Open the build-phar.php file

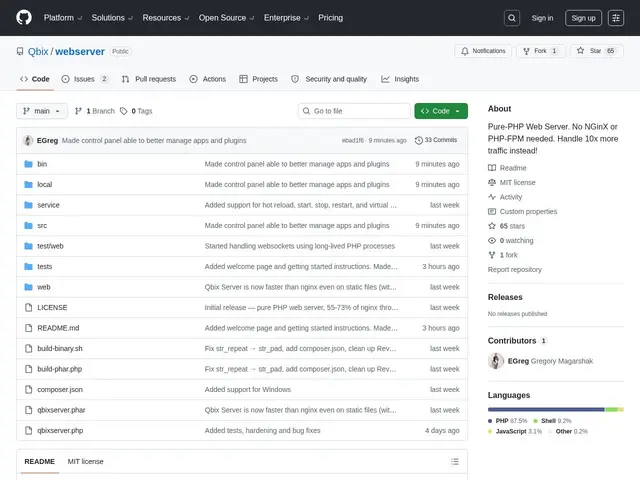coord(60,369)
